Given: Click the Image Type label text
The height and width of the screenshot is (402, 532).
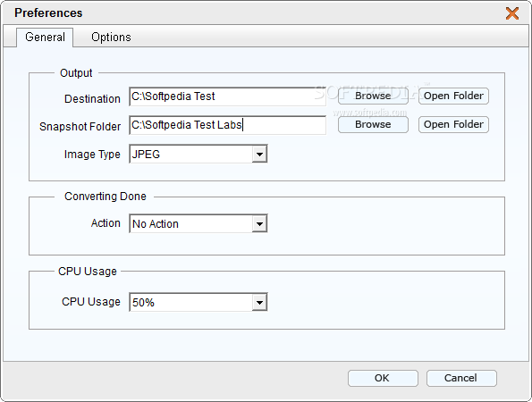Looking at the screenshot, I should pos(92,155).
